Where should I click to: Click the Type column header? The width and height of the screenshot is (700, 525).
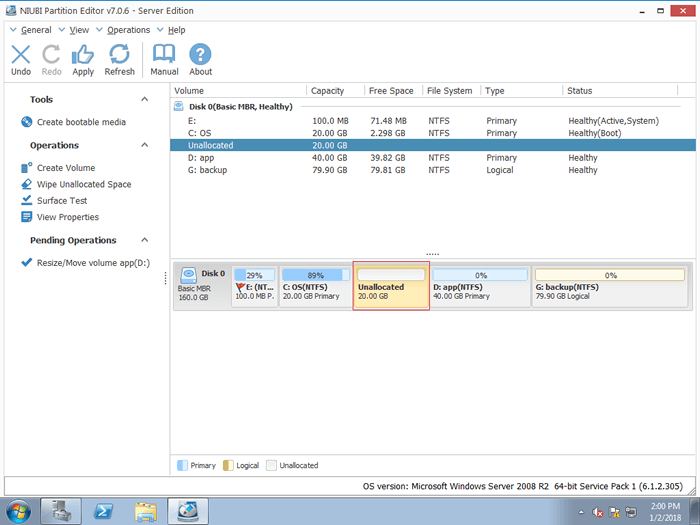[522, 90]
